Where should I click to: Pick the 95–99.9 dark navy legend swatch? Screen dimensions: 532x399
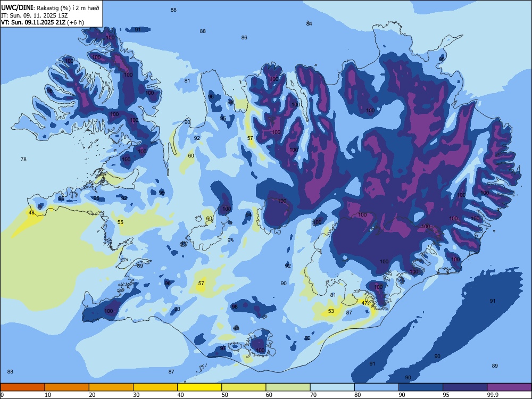[x=465, y=387]
